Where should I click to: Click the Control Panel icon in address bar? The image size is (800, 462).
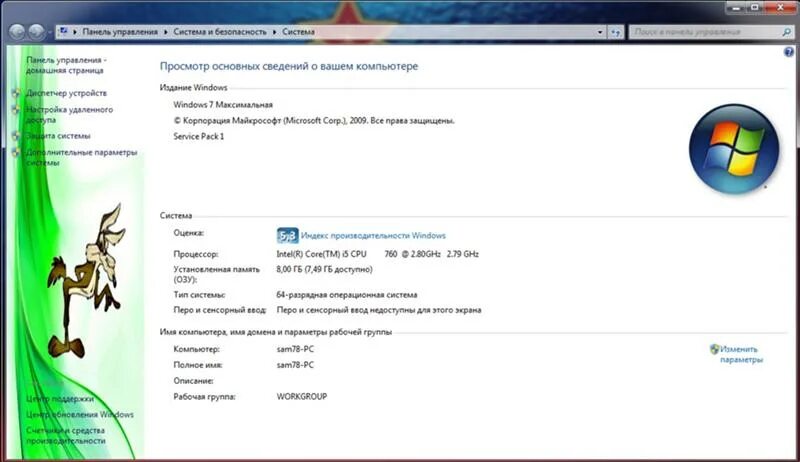(x=63, y=32)
